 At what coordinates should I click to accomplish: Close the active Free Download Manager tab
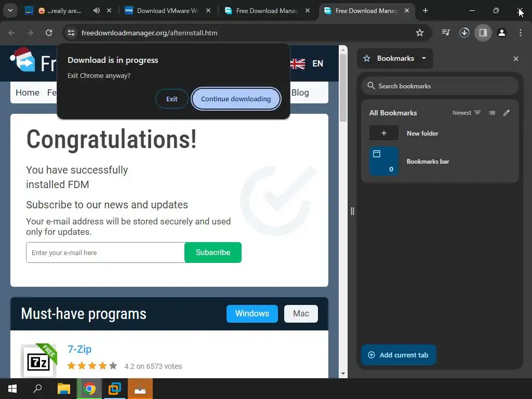407,10
